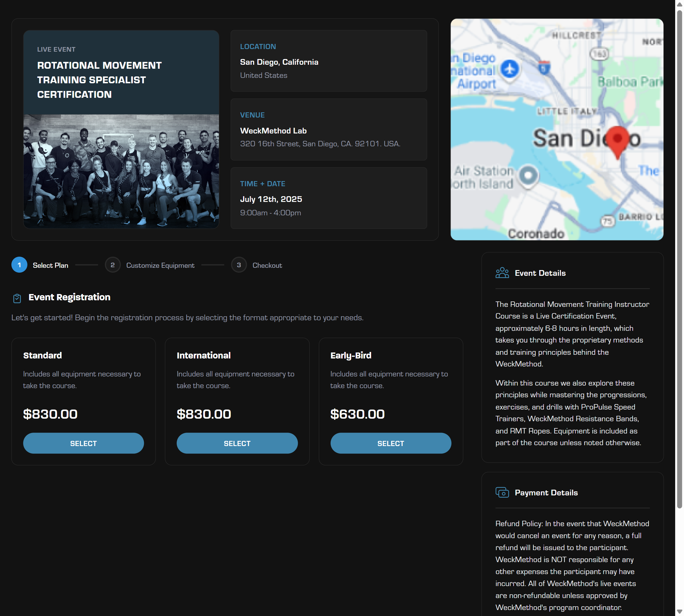684x616 pixels.
Task: Click the step 1 circle indicator
Action: click(19, 265)
